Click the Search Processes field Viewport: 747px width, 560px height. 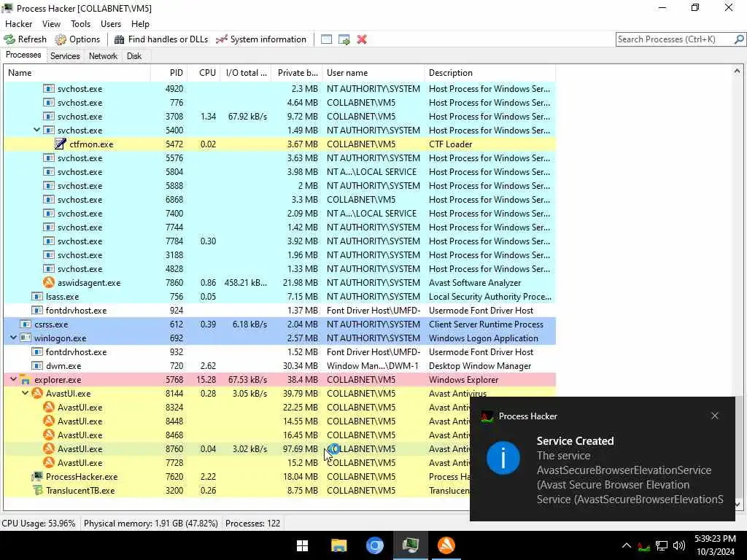click(675, 39)
